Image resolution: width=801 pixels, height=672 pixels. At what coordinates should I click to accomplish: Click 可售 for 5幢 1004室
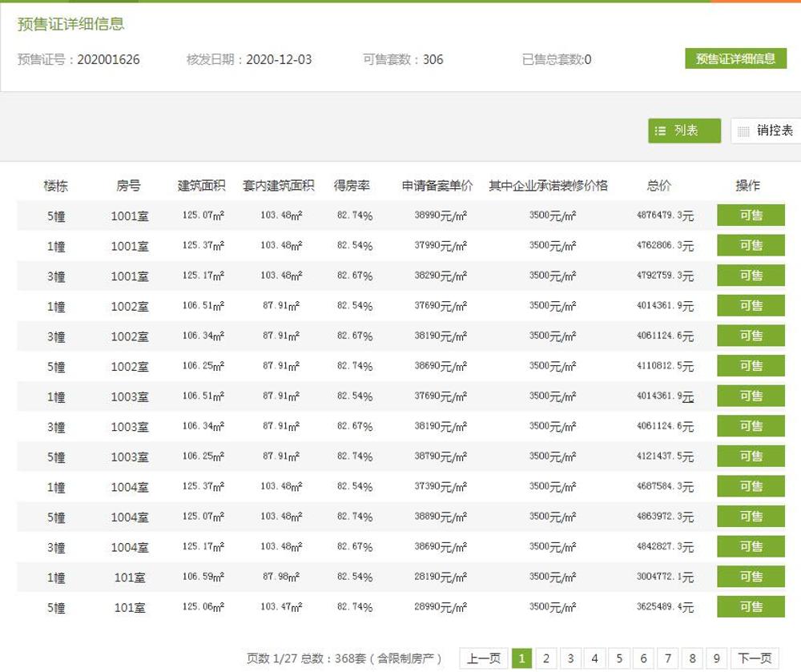coord(751,517)
